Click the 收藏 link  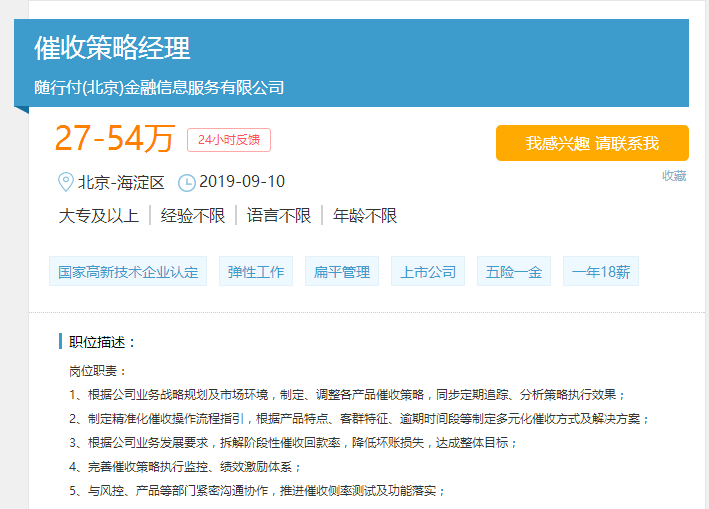tap(674, 176)
